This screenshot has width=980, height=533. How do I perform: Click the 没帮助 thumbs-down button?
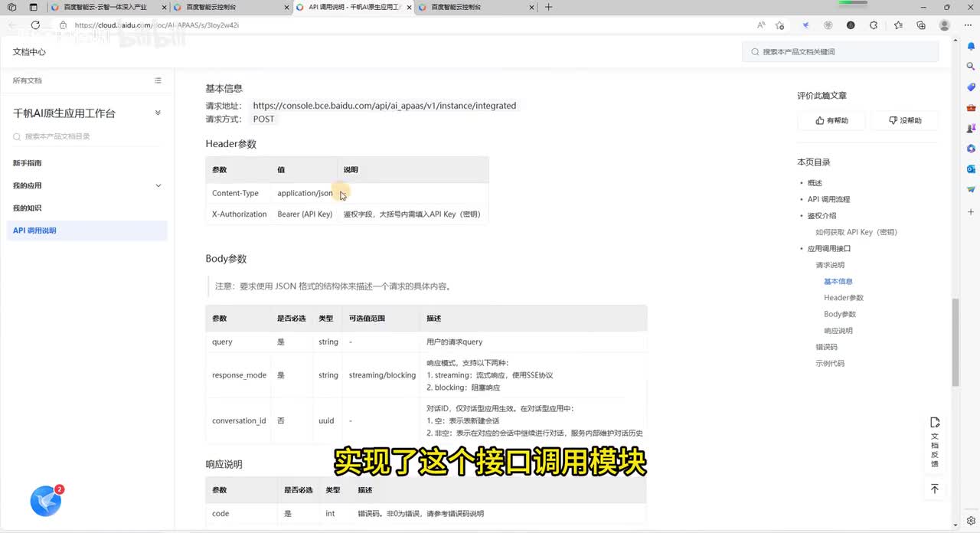[x=905, y=120]
